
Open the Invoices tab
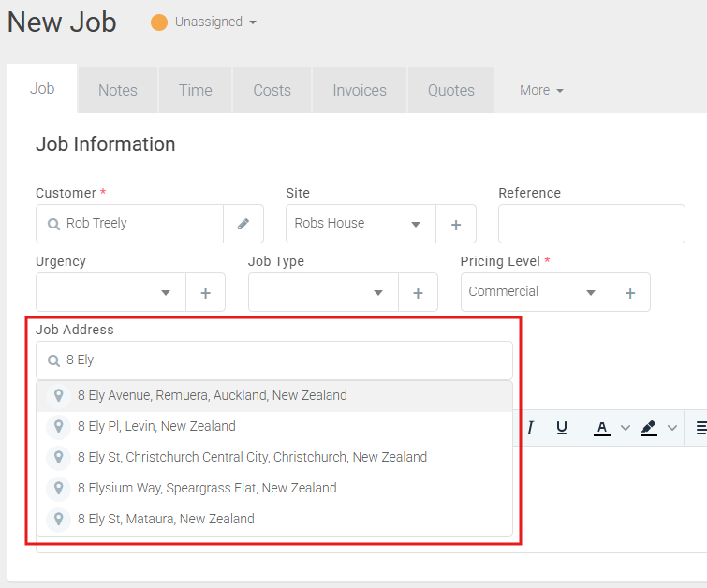360,90
